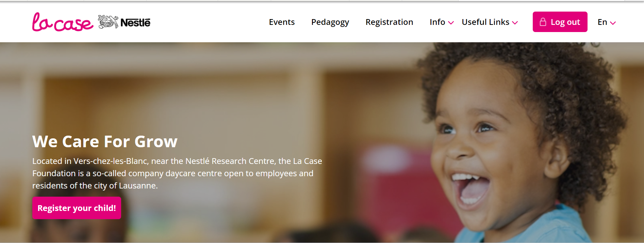Go to the Pedagogy page
The height and width of the screenshot is (243, 644).
330,22
